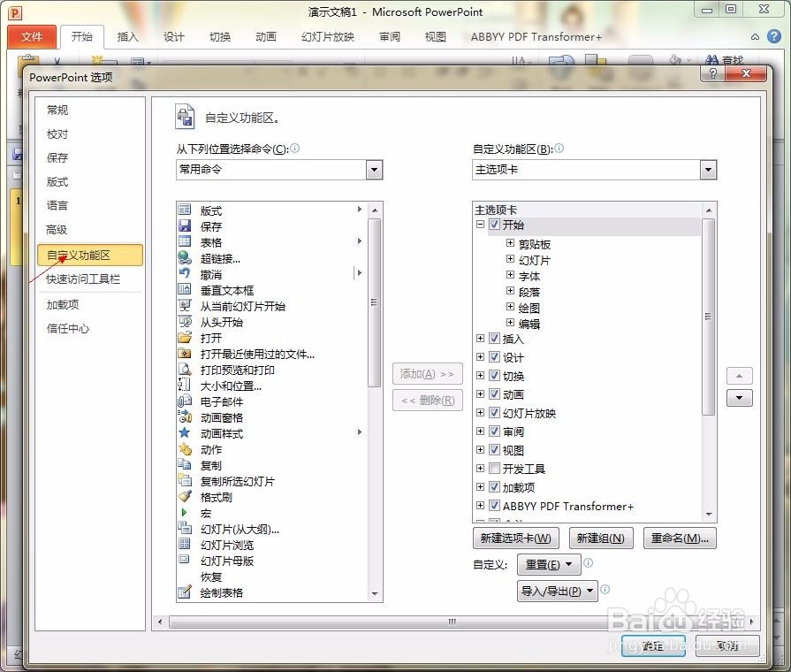Image resolution: width=791 pixels, height=672 pixels.
Task: Select the 动画窗格 icon
Action: (185, 416)
